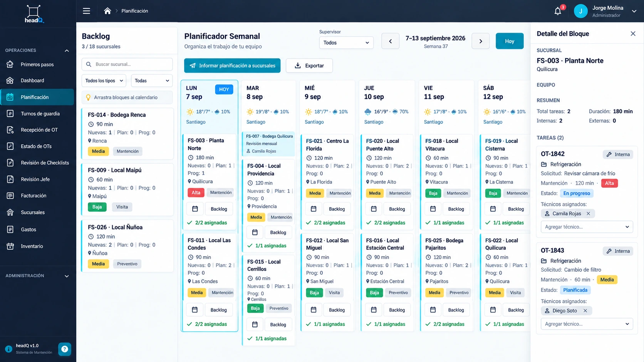Click calendar icon on FS-018 Local Vitacura card
The width and height of the screenshot is (644, 362).
coord(433,209)
